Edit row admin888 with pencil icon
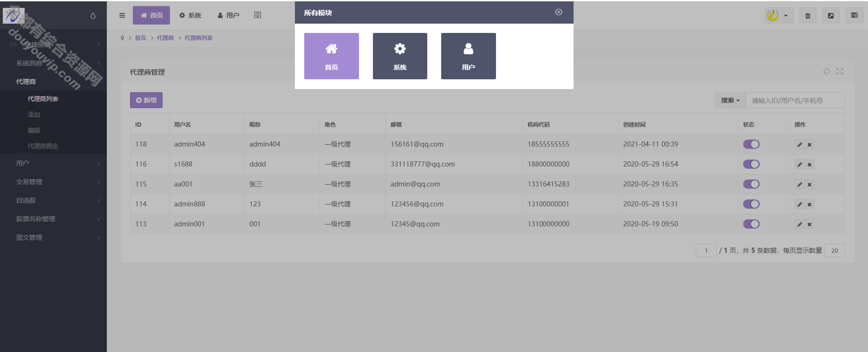 pyautogui.click(x=799, y=205)
